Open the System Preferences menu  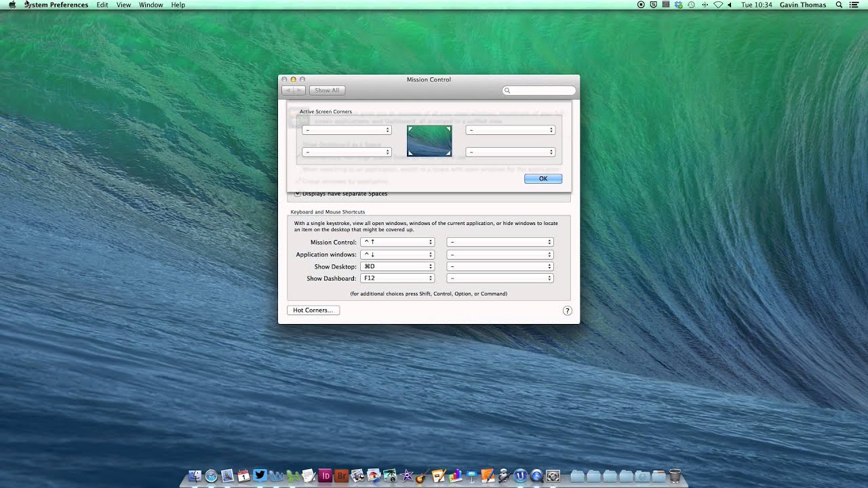click(x=56, y=5)
